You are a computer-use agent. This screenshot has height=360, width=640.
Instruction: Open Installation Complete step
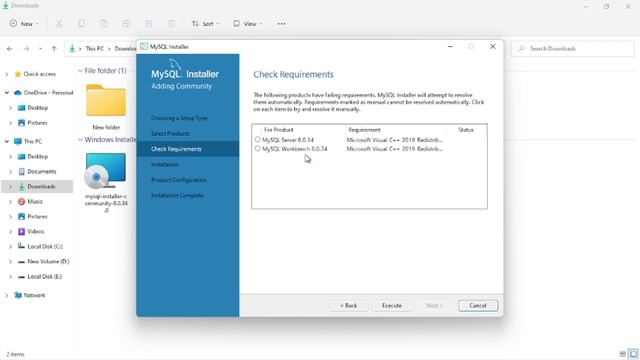[177, 196]
